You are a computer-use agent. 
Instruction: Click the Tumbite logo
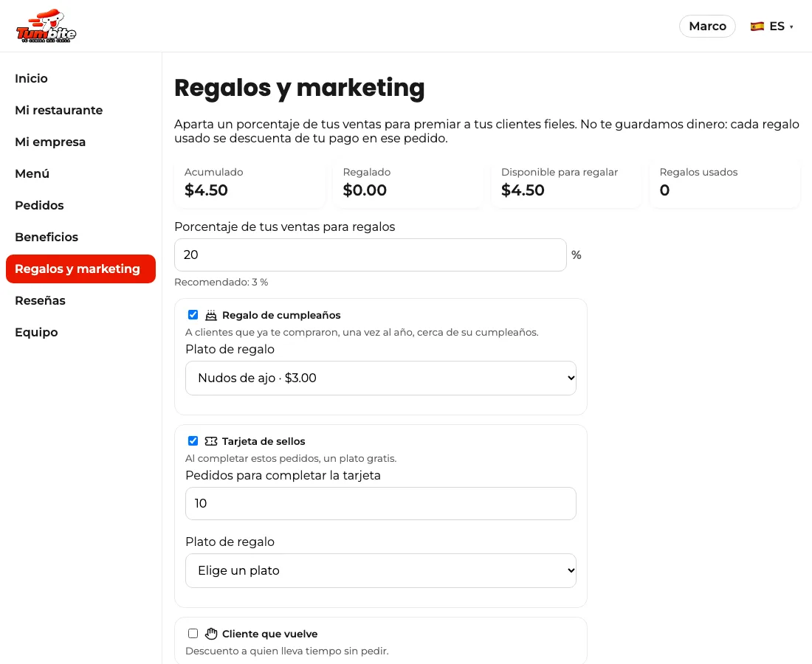46,26
